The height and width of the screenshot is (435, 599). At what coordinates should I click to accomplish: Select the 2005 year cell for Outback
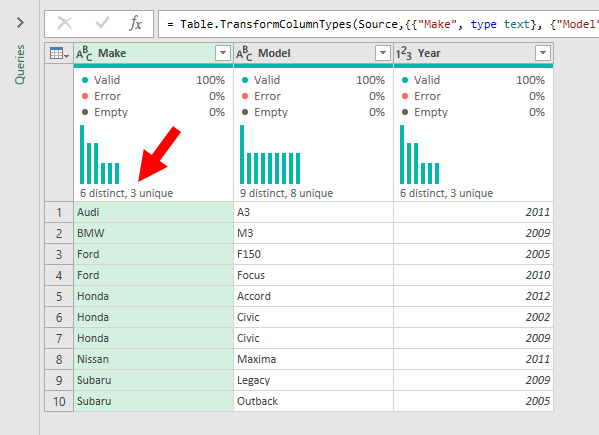[473, 401]
